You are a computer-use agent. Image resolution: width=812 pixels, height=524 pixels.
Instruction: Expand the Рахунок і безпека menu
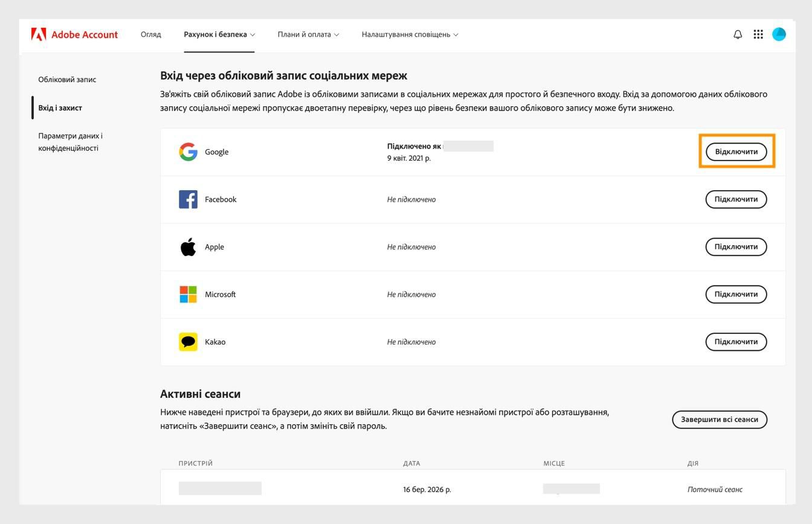click(219, 34)
